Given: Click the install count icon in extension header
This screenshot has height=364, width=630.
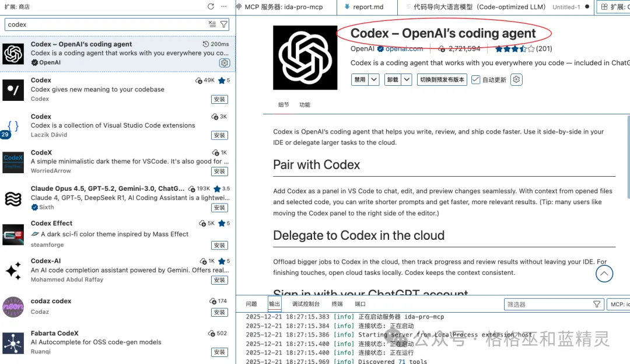Looking at the screenshot, I should [442, 49].
